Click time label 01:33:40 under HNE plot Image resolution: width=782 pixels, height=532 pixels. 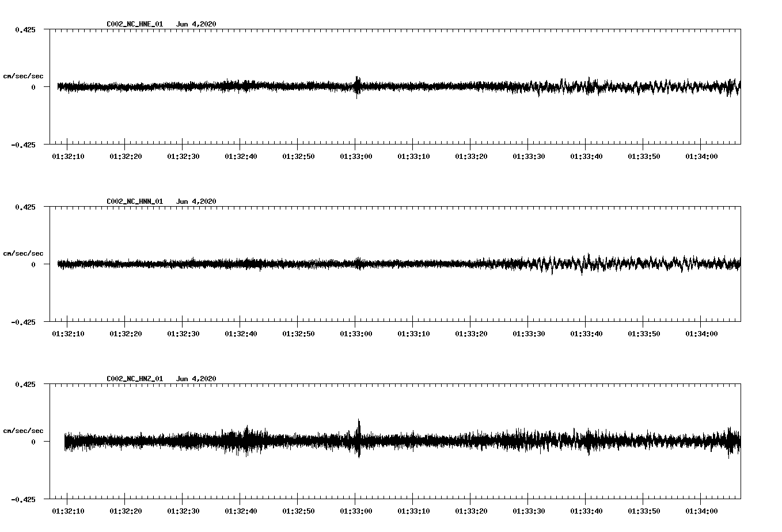pos(586,157)
